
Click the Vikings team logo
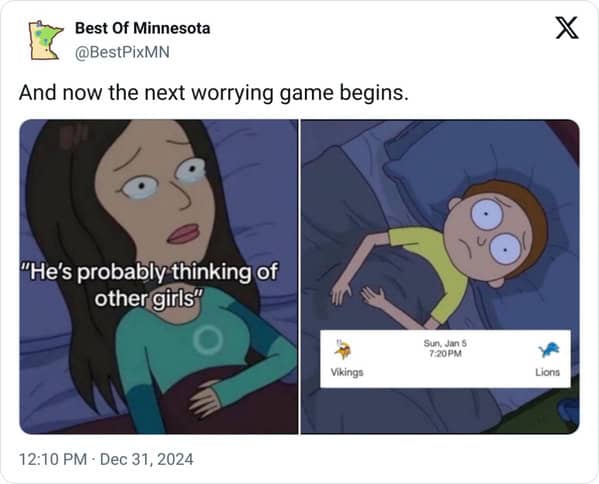(343, 350)
